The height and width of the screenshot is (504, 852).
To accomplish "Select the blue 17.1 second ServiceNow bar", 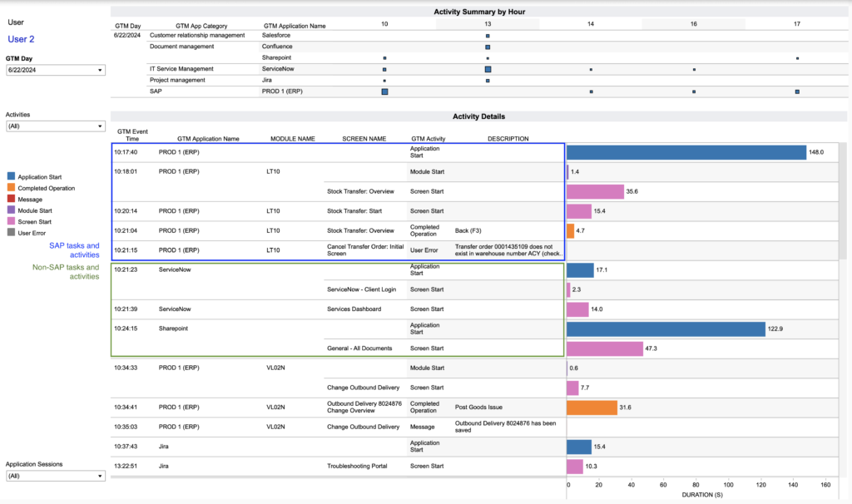I will [x=580, y=270].
